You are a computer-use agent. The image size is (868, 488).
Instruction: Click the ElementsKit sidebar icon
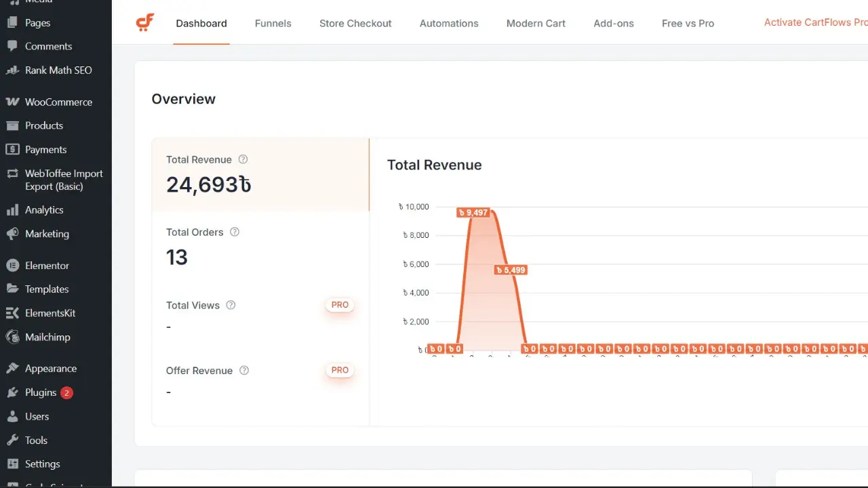pyautogui.click(x=12, y=313)
